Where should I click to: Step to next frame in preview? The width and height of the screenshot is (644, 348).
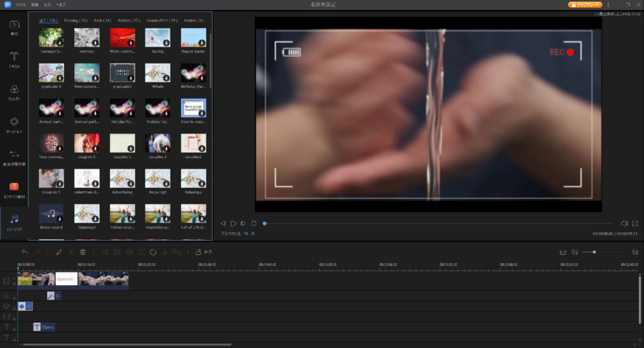tap(243, 223)
